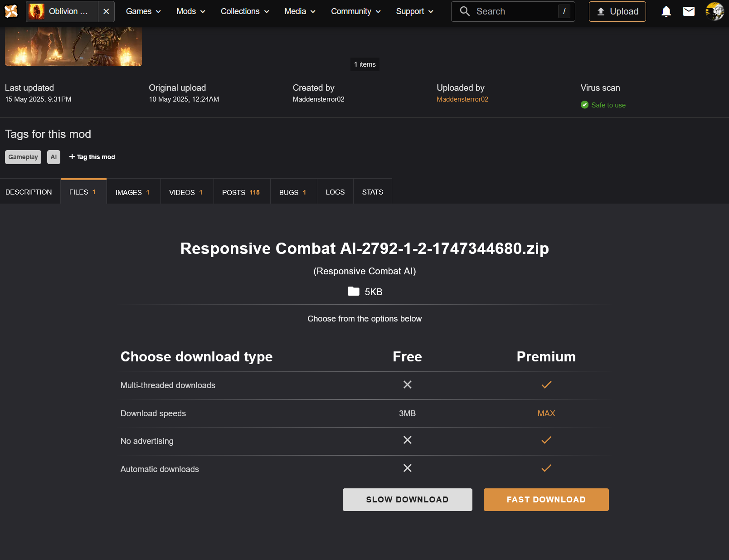Click the 1 items label

(x=365, y=64)
